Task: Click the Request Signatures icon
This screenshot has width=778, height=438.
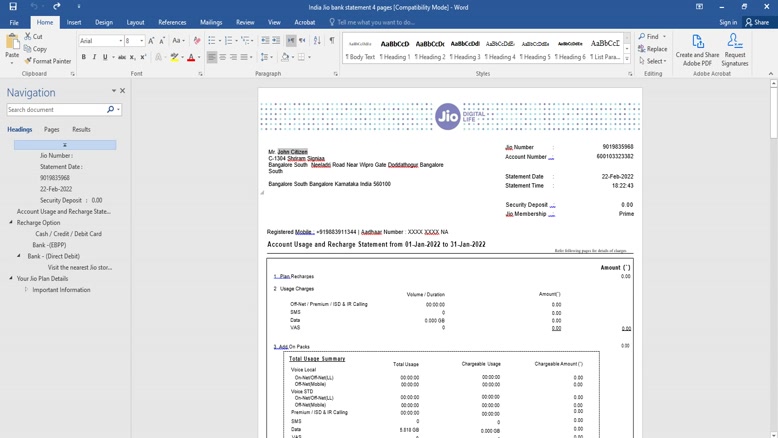Action: point(735,50)
